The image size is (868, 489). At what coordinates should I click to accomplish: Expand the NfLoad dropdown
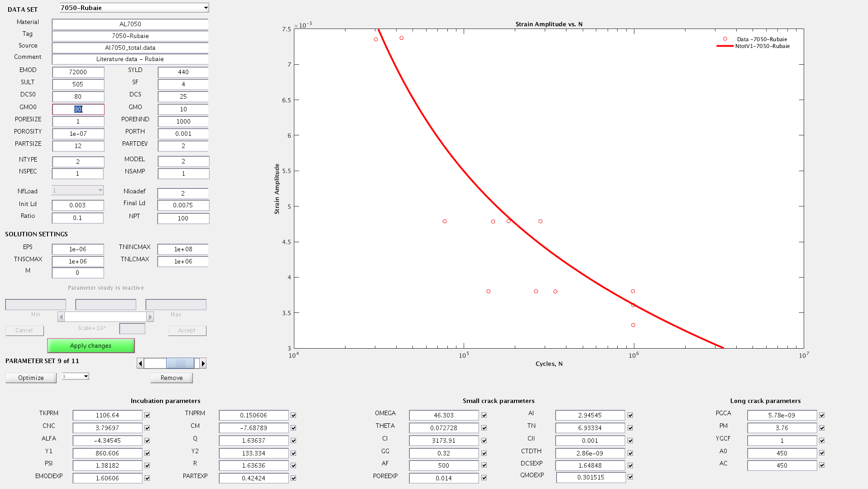pos(77,191)
